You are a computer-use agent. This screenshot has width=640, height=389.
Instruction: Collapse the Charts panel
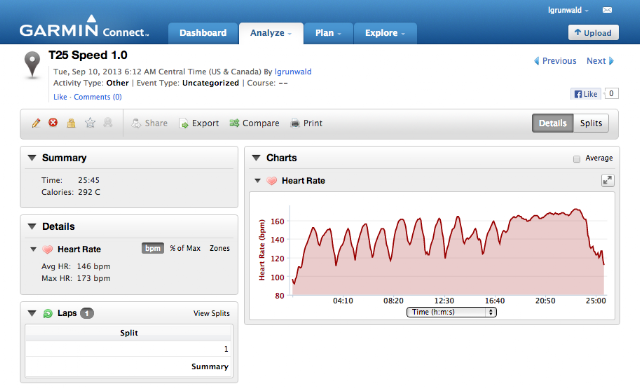point(256,158)
